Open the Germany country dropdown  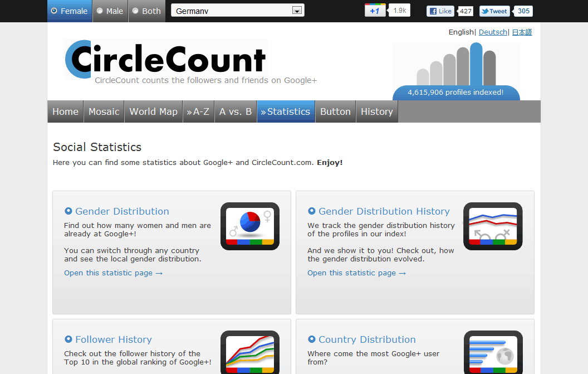[237, 11]
